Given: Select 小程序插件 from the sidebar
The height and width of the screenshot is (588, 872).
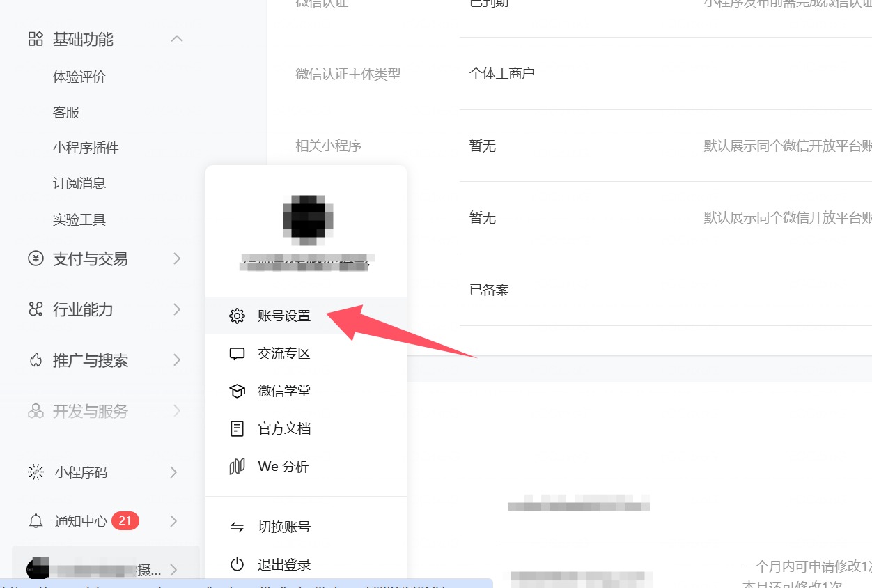Looking at the screenshot, I should (86, 148).
